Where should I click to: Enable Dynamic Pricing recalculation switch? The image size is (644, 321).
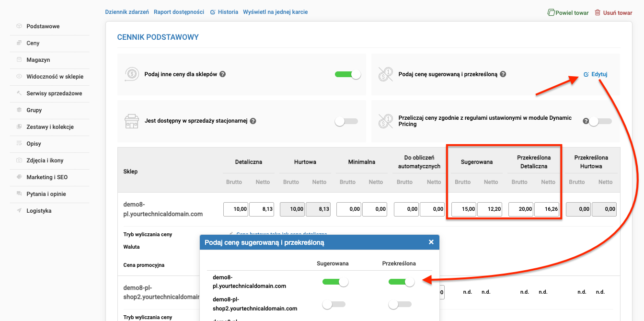[600, 121]
